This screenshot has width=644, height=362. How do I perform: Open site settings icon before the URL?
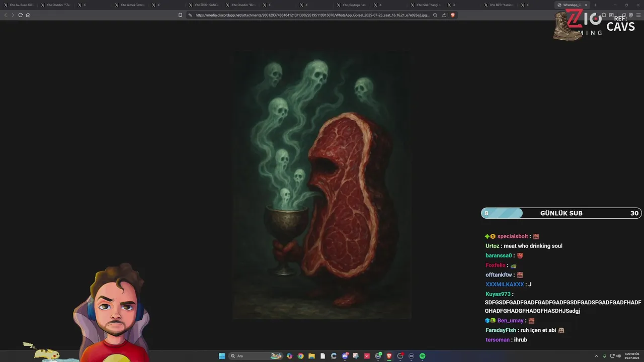190,15
